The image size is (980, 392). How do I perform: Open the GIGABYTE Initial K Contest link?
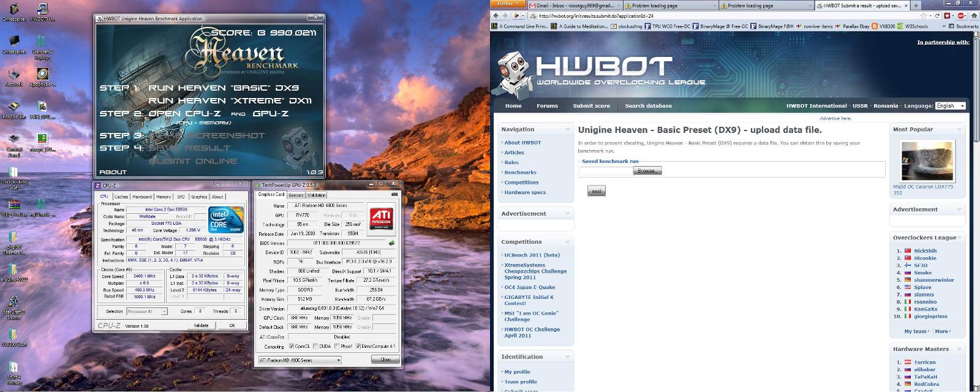[x=529, y=300]
